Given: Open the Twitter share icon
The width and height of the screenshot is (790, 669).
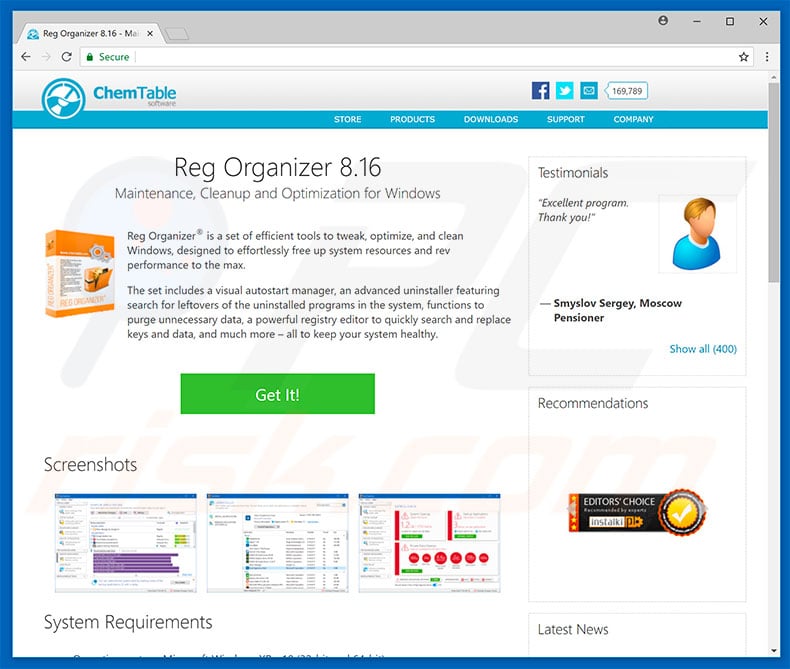Looking at the screenshot, I should [565, 91].
